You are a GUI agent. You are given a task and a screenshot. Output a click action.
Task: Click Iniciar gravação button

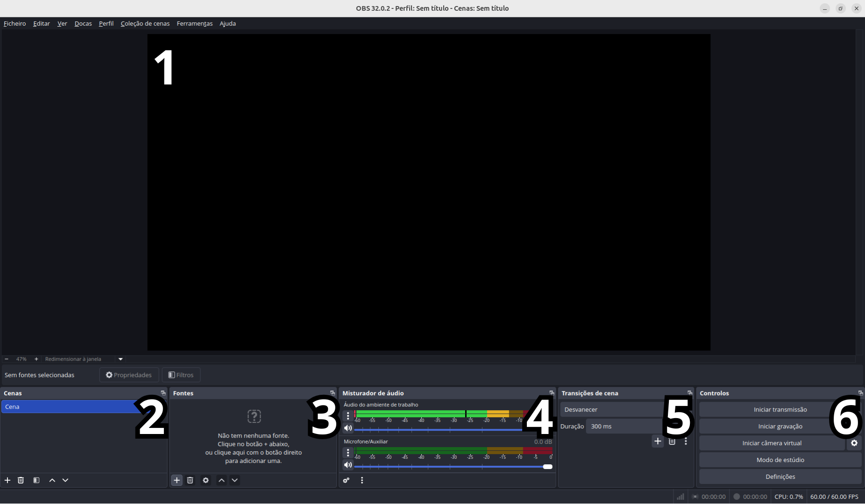(780, 427)
